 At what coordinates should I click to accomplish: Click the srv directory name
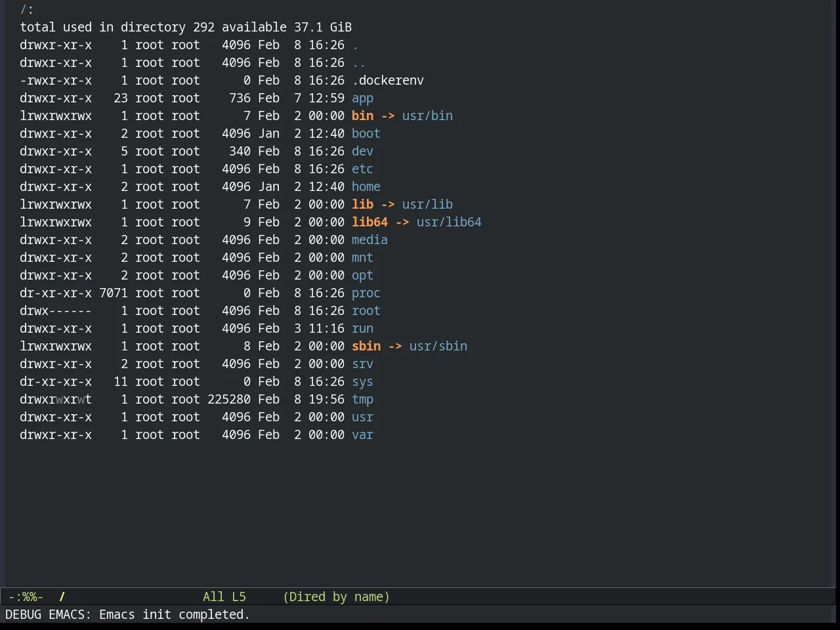pyautogui.click(x=362, y=364)
